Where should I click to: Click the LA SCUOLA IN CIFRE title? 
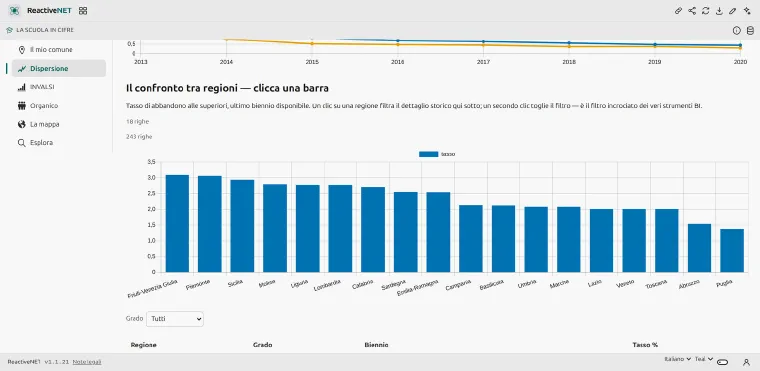pyautogui.click(x=45, y=30)
